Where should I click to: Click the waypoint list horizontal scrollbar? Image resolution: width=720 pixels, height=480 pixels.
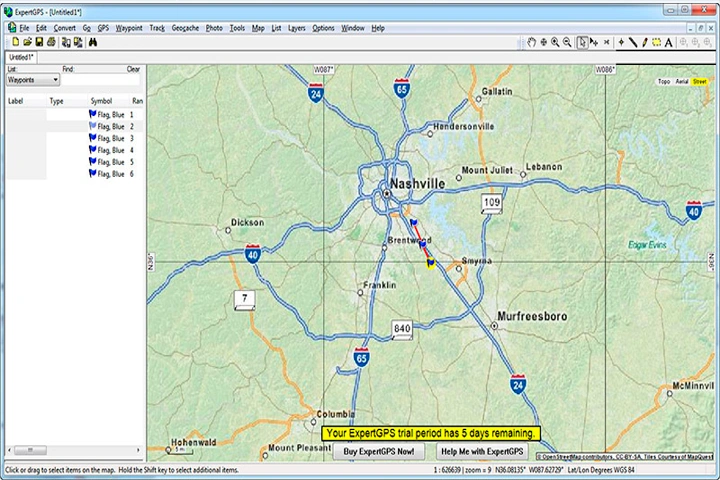[73, 450]
